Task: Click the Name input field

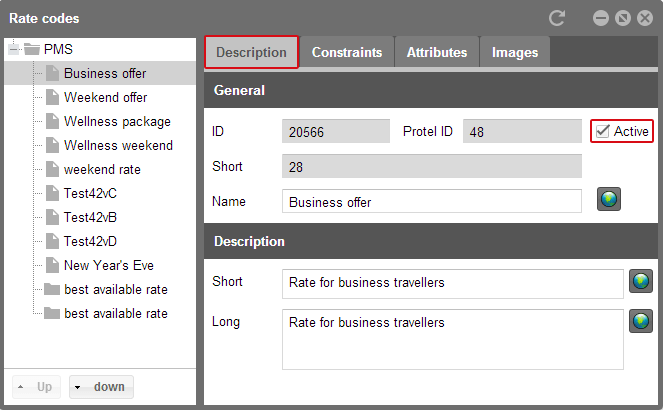Action: [432, 201]
